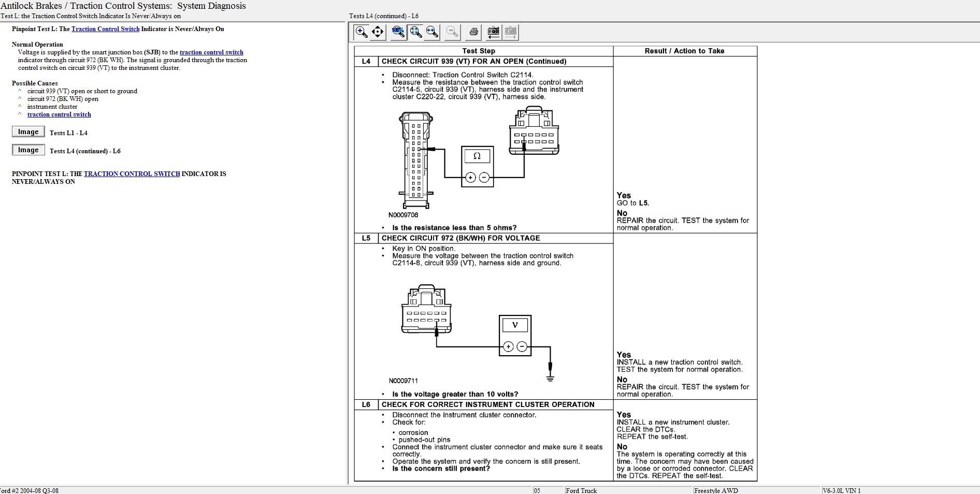Select the zoom in magnifier tool

pyautogui.click(x=362, y=32)
